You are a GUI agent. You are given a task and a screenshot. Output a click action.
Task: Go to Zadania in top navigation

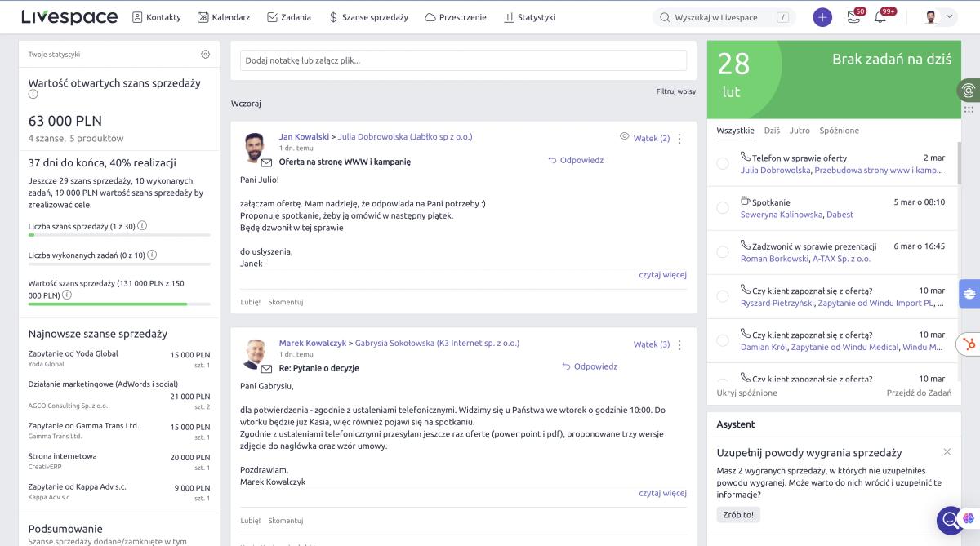pyautogui.click(x=289, y=17)
